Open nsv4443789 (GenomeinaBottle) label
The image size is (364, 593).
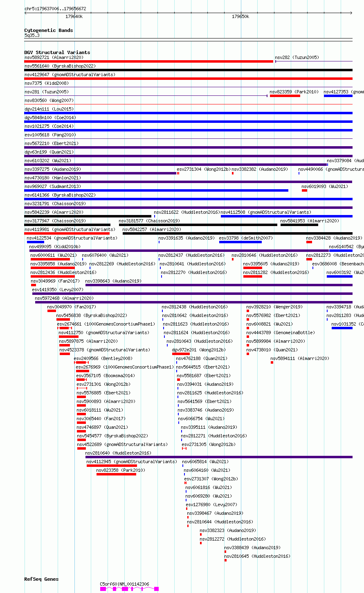tap(281, 333)
